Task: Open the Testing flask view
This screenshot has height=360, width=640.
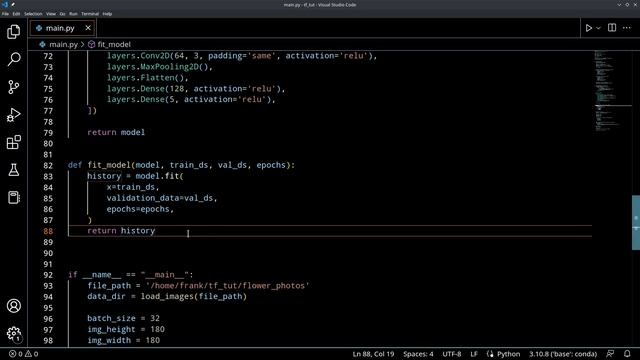Action: point(13,170)
